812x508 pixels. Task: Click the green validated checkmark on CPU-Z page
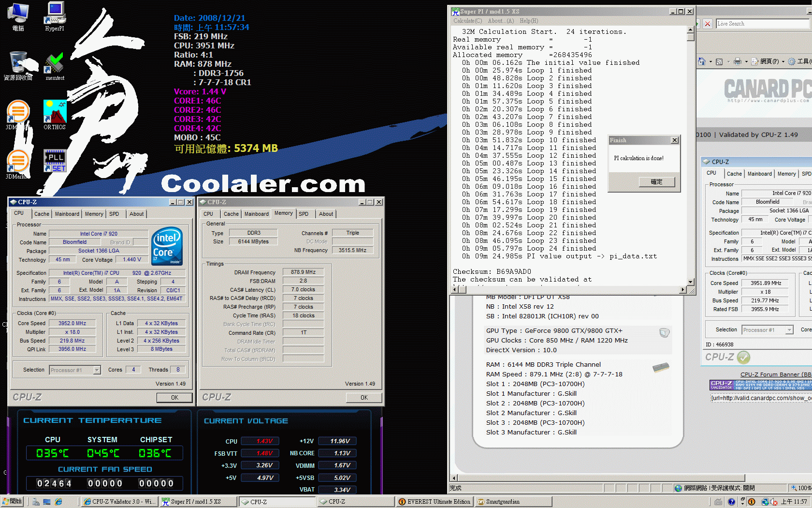(x=743, y=358)
